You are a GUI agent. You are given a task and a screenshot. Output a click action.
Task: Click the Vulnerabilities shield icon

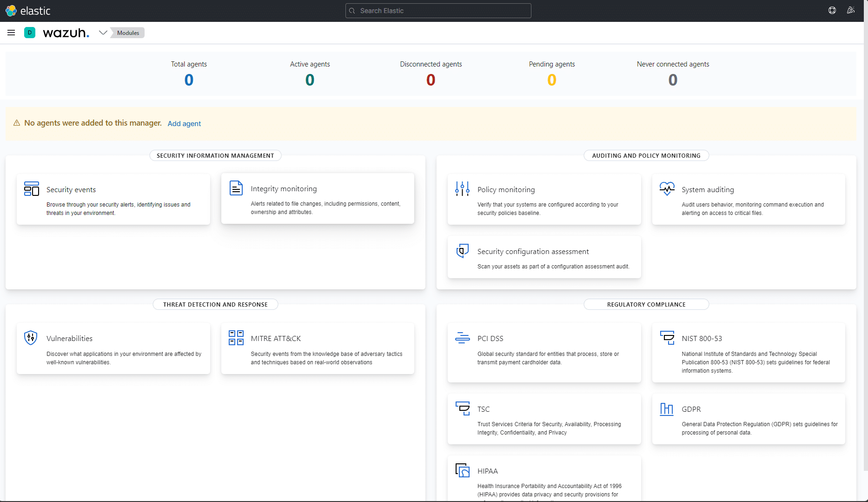click(x=31, y=337)
